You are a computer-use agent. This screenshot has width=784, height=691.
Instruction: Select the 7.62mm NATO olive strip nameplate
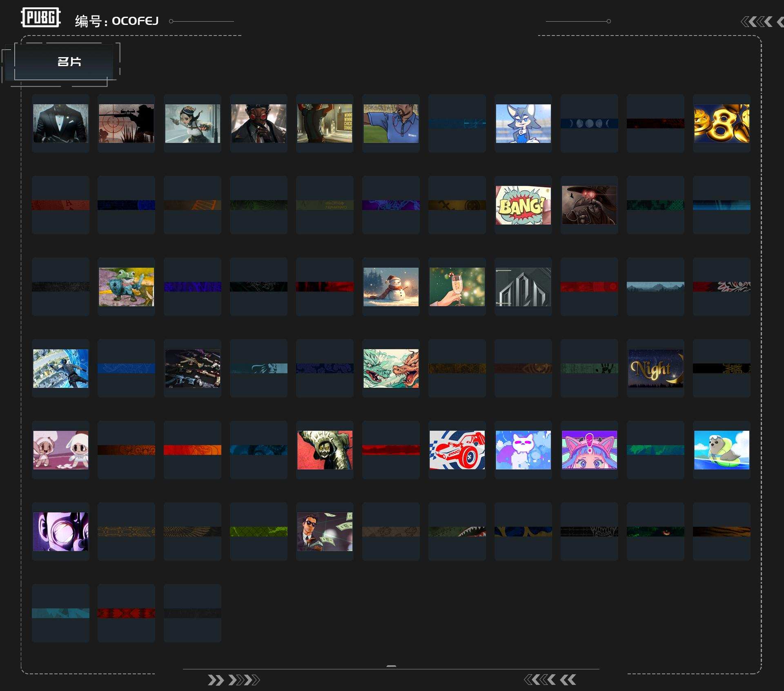(325, 205)
